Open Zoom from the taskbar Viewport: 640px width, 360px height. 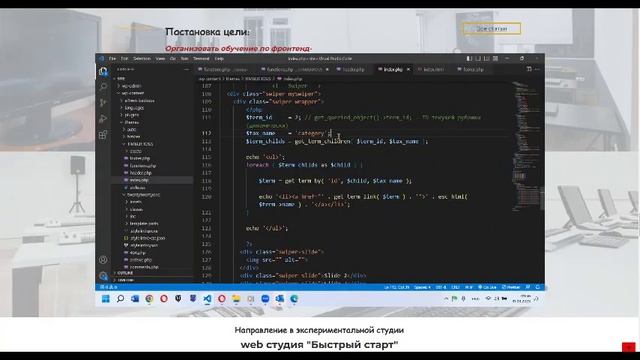[265, 299]
